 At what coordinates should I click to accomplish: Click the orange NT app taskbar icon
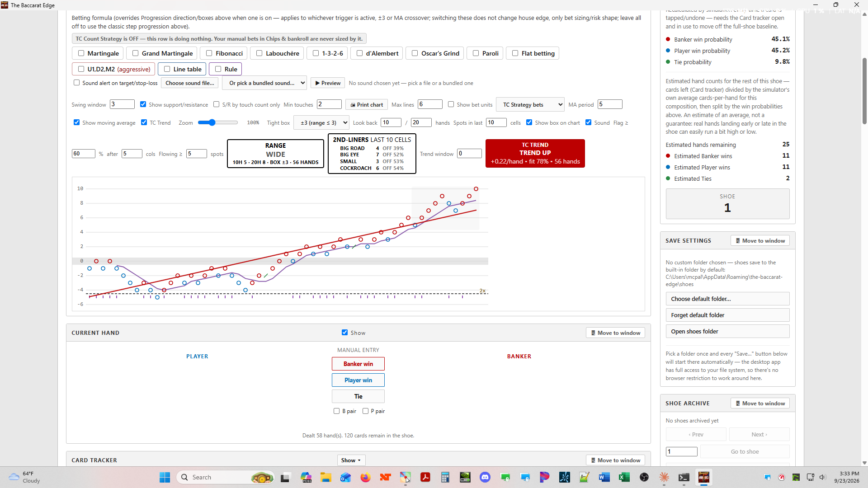(385, 477)
